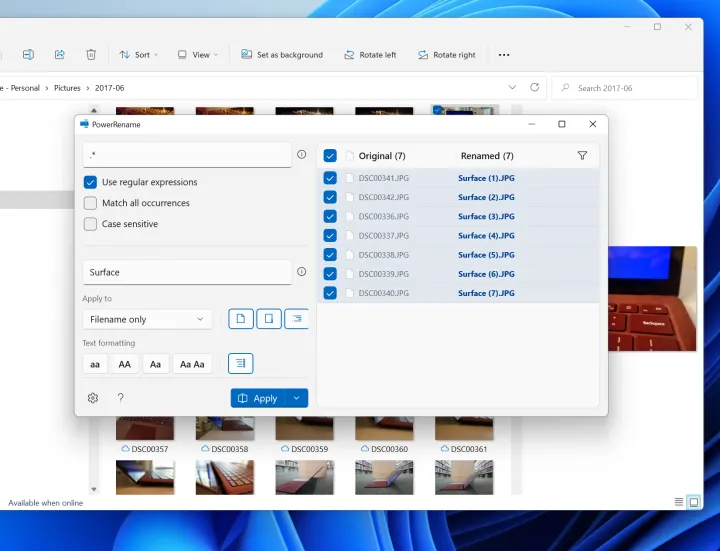Click Rotate right in the toolbar
Viewport: 720px width, 551px height.
[446, 55]
